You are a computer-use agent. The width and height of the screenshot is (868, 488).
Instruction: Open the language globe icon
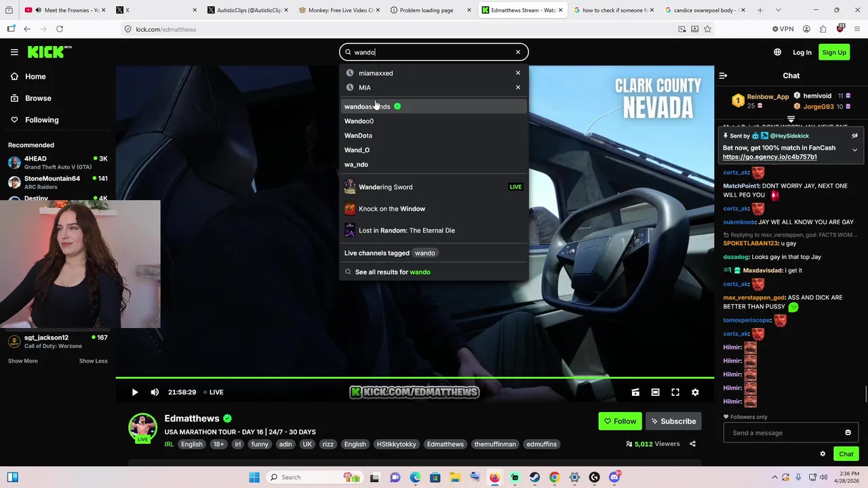pyautogui.click(x=777, y=52)
